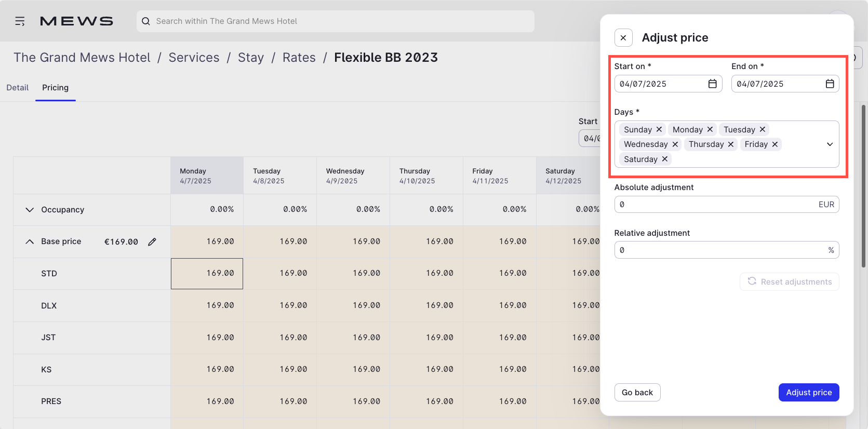Remove Tuesday from Days
The width and height of the screenshot is (868, 429).
coord(763,129)
